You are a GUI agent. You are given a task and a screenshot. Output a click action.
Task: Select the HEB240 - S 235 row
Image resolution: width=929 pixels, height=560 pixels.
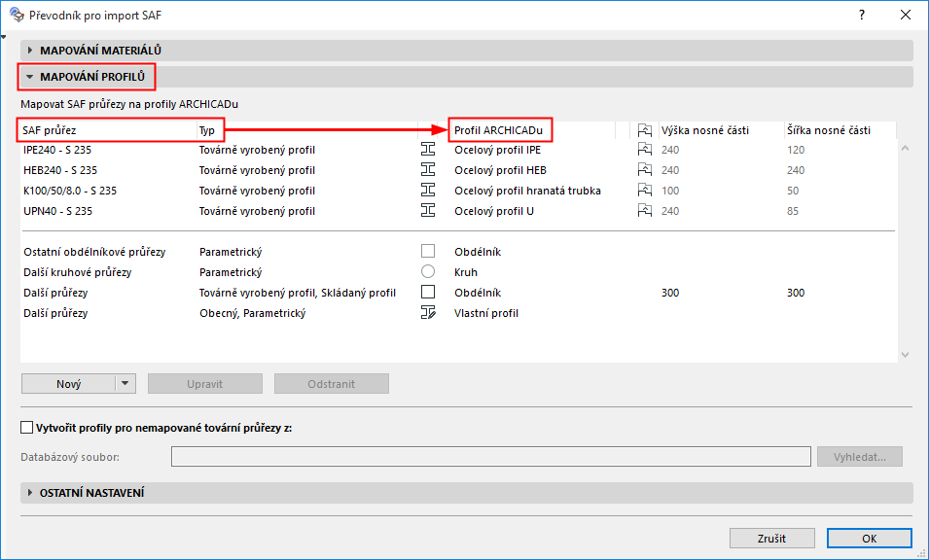pos(458,170)
